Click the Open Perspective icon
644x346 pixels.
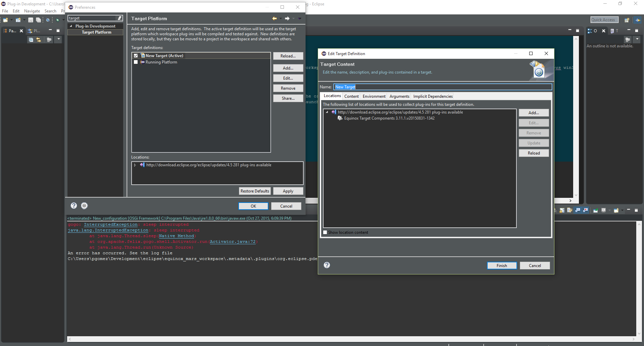[627, 20]
